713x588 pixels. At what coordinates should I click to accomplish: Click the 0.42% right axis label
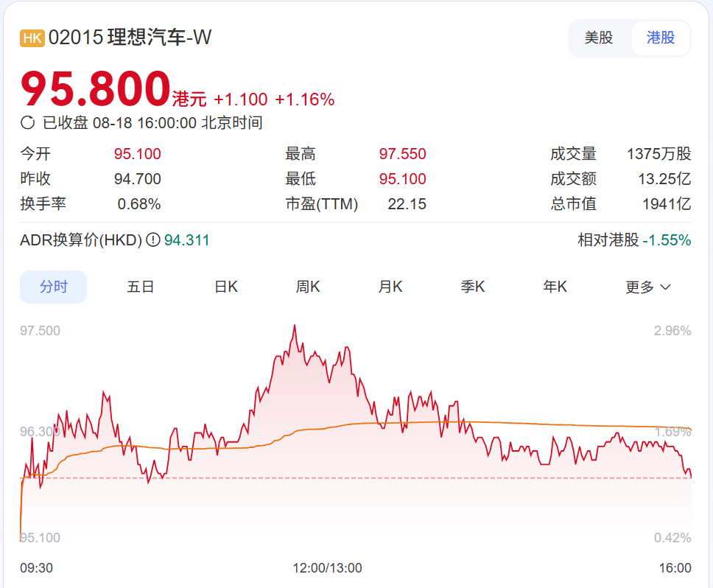[672, 538]
